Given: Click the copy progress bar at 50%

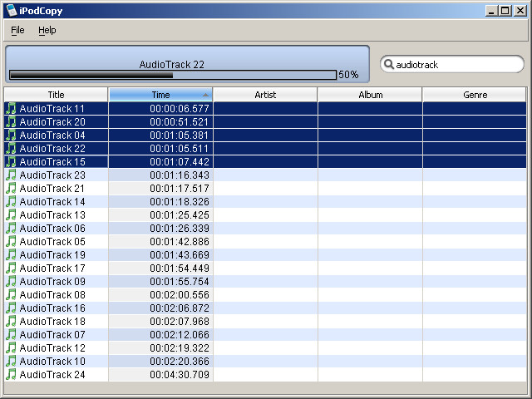Looking at the screenshot, I should [173, 75].
